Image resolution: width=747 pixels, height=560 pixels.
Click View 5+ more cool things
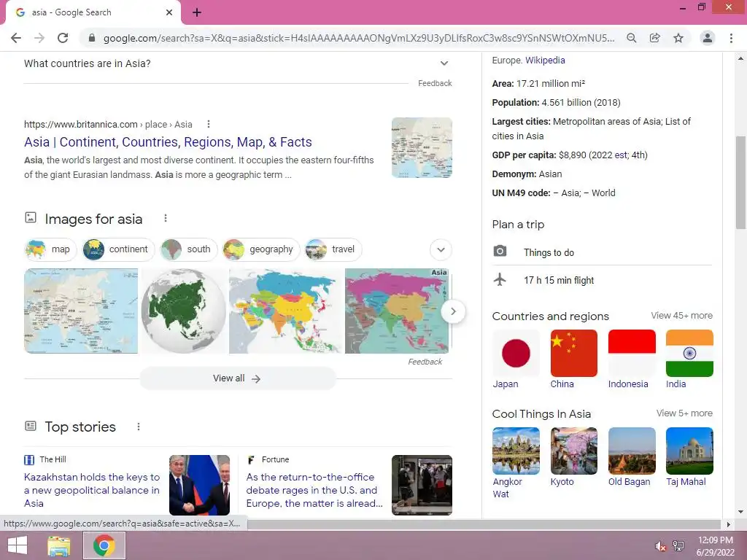684,413
